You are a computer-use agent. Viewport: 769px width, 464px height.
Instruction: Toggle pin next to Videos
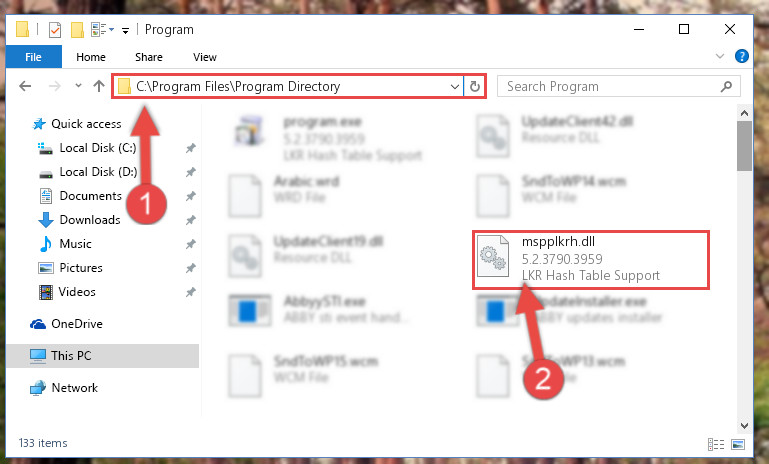(x=191, y=292)
